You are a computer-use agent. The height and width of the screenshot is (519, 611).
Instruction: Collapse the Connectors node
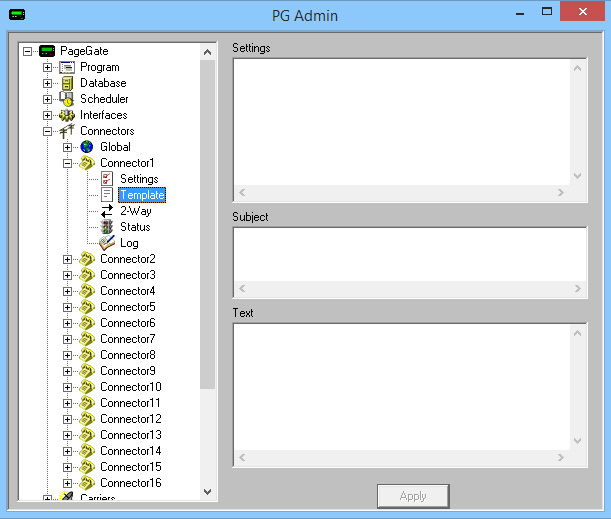(47, 131)
